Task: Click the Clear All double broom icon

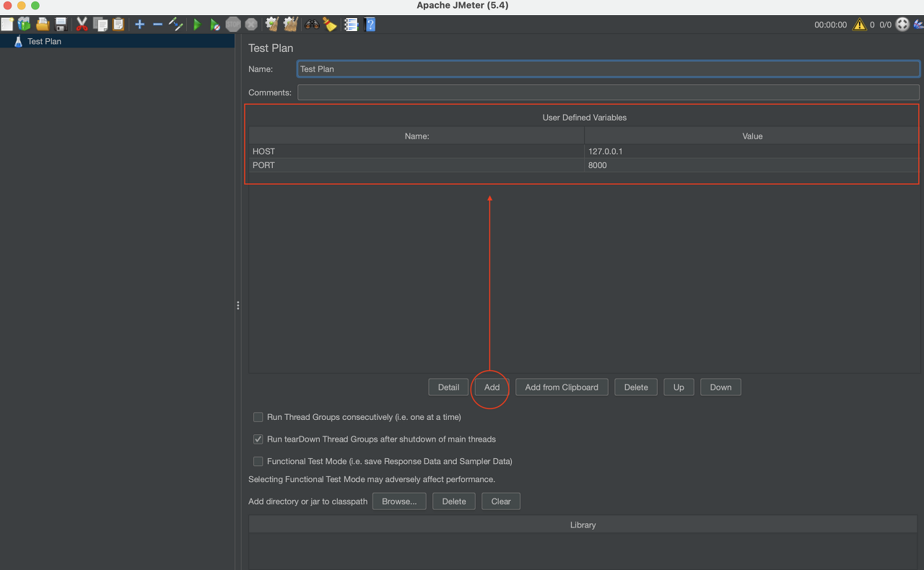Action: coord(291,25)
